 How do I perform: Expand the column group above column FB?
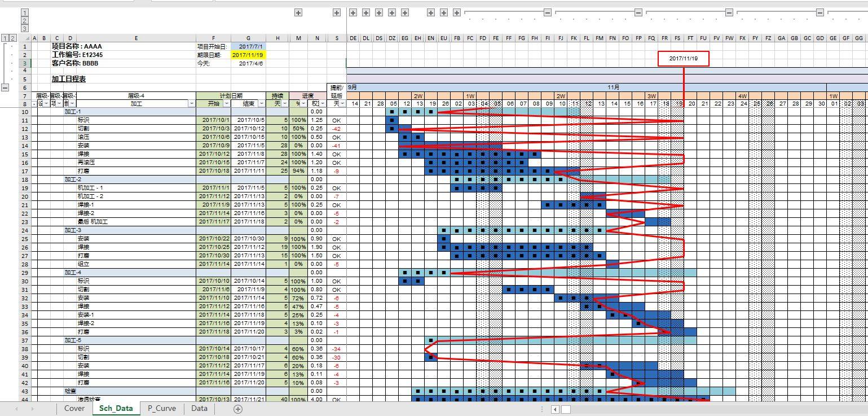pos(457,12)
